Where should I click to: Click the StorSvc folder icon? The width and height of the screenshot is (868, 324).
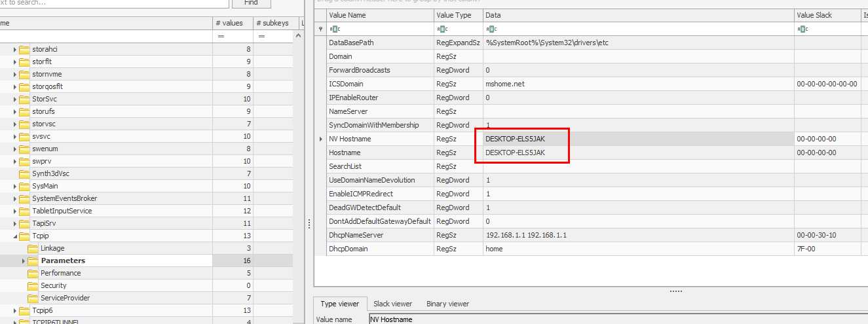pyautogui.click(x=24, y=99)
